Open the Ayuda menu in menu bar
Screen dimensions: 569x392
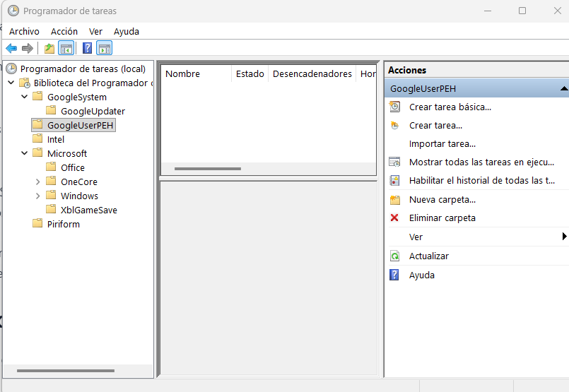pyautogui.click(x=127, y=32)
